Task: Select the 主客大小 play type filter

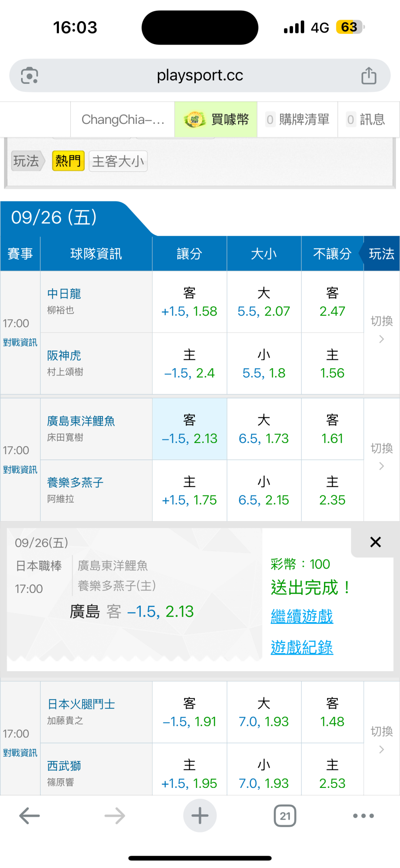Action: point(118,161)
